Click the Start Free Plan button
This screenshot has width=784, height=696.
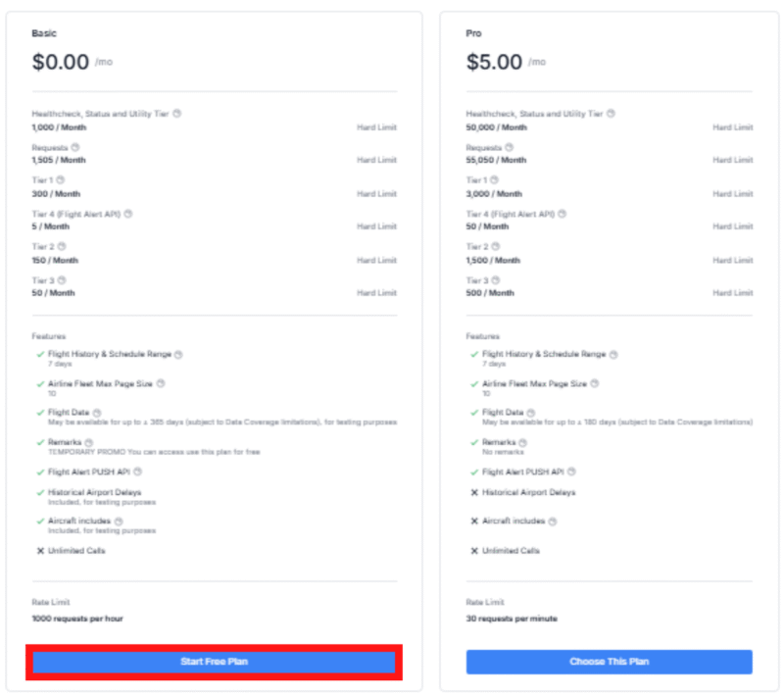coord(214,662)
